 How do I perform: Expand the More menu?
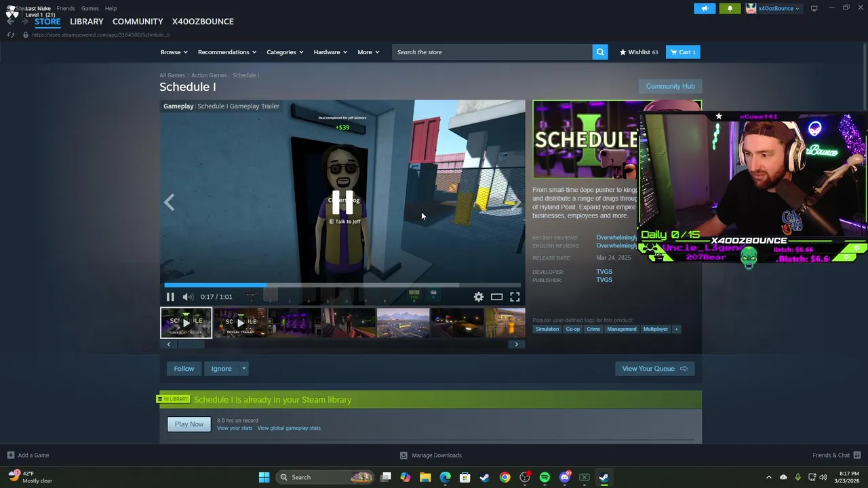[368, 52]
